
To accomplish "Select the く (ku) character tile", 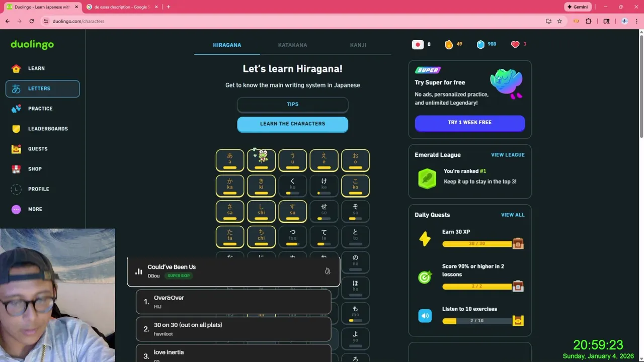I will pos(292,186).
